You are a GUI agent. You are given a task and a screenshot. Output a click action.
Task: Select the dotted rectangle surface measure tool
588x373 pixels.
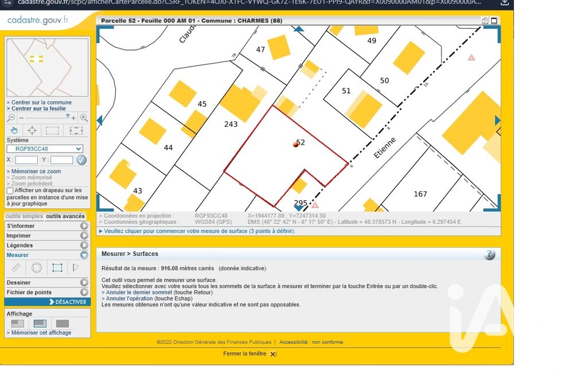(57, 267)
